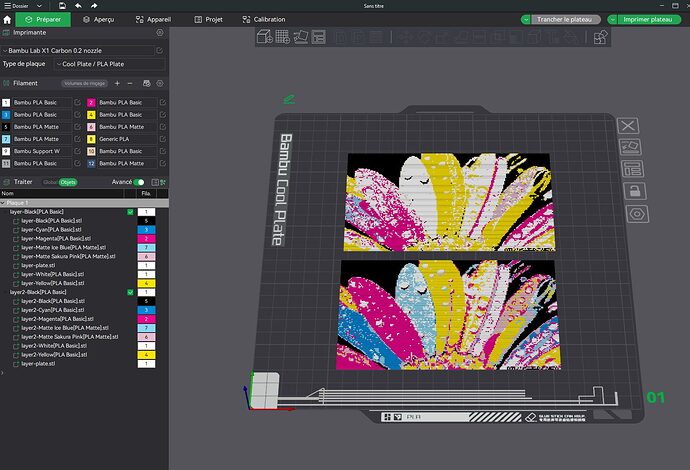Remove a filament with the minus icon
The image size is (690, 470).
point(130,83)
